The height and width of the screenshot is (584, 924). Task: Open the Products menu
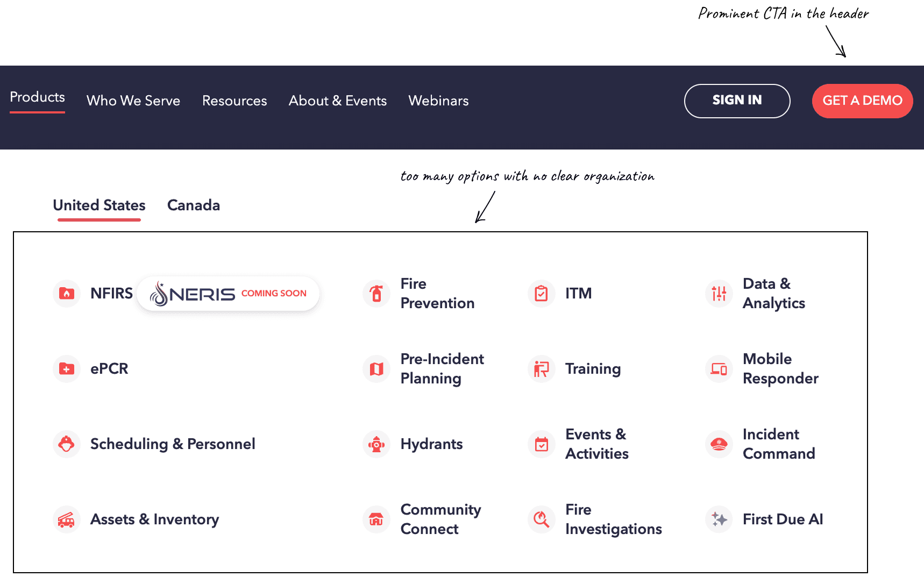tap(38, 97)
